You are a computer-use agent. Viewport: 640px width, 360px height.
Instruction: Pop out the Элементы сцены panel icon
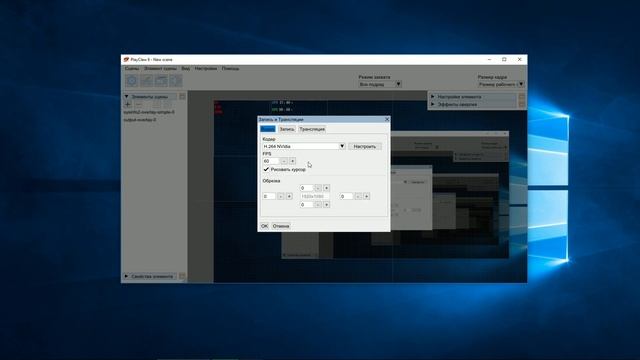point(182,97)
